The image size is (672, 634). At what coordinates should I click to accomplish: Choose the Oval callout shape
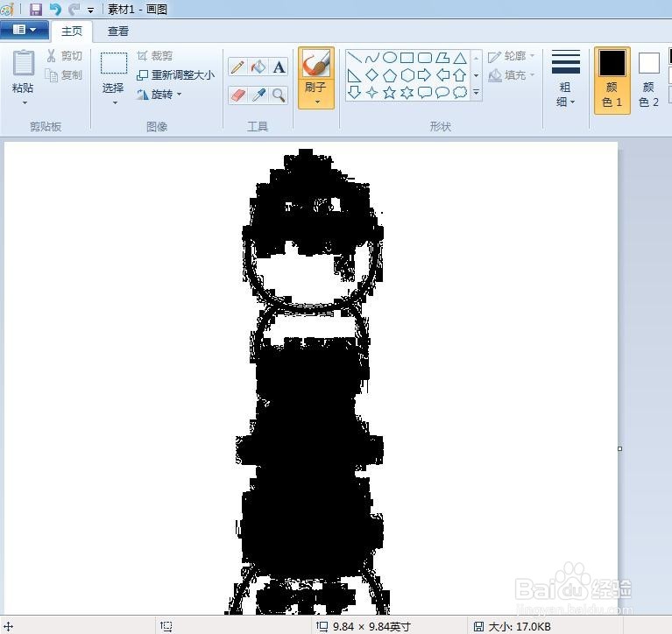click(442, 92)
